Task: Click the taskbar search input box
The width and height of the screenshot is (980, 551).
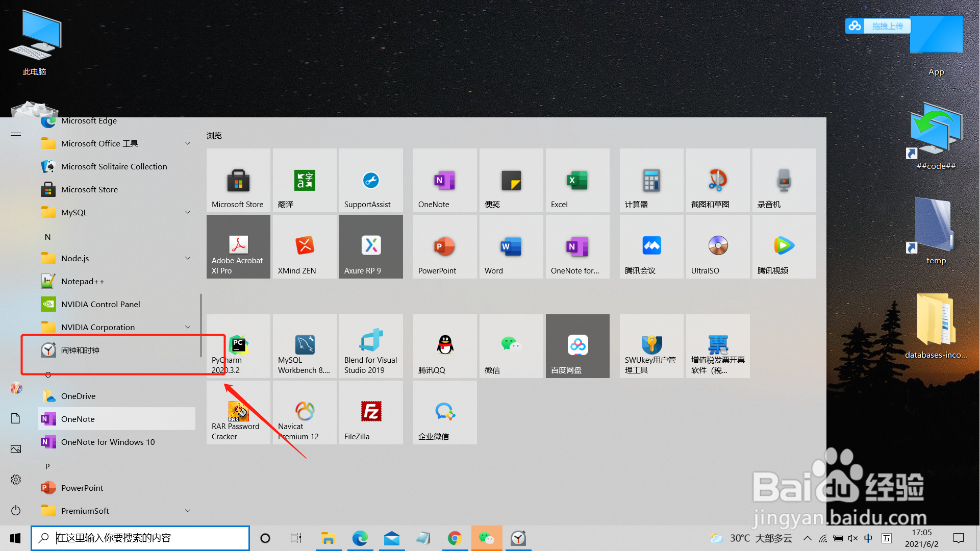Action: (x=140, y=538)
